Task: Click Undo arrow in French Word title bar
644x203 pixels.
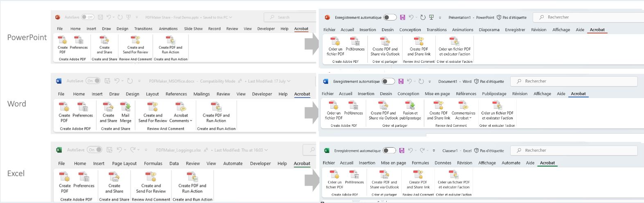Action: 410,82
